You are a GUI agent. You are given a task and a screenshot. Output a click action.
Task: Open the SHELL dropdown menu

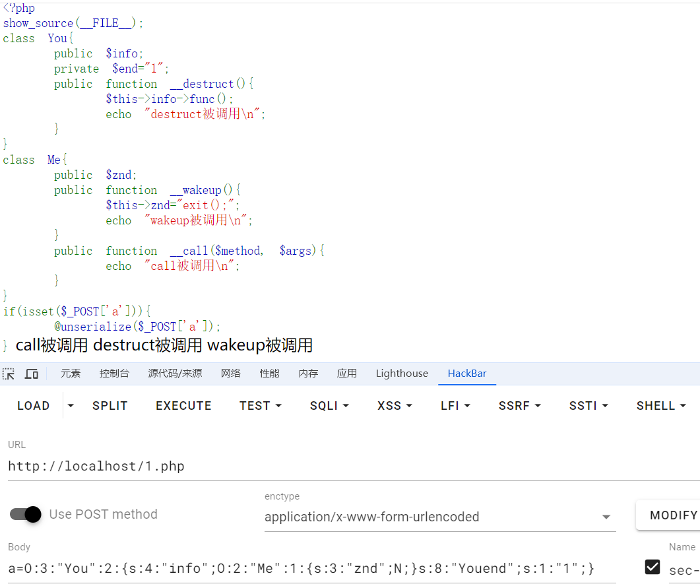coord(661,406)
